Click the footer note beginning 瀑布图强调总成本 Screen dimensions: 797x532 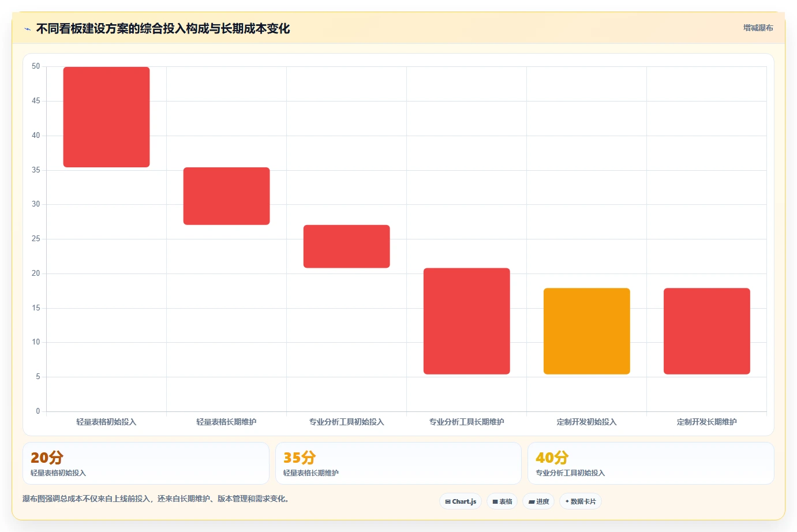click(156, 499)
